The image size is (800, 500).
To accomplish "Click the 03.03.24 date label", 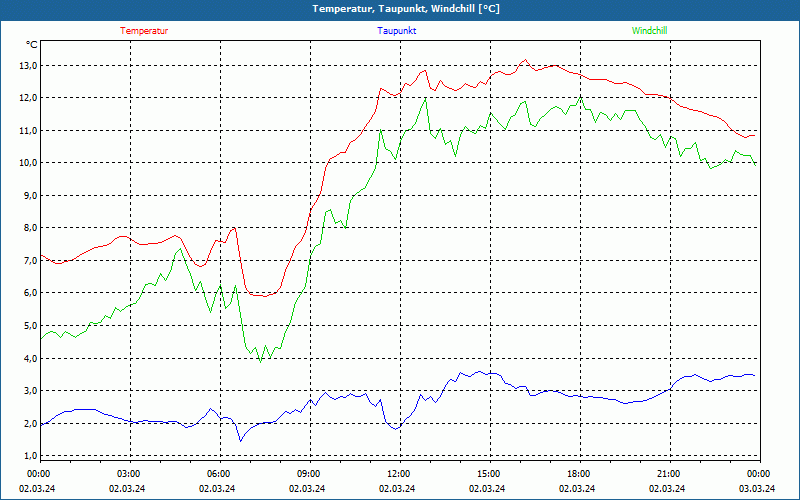I will [x=757, y=488].
